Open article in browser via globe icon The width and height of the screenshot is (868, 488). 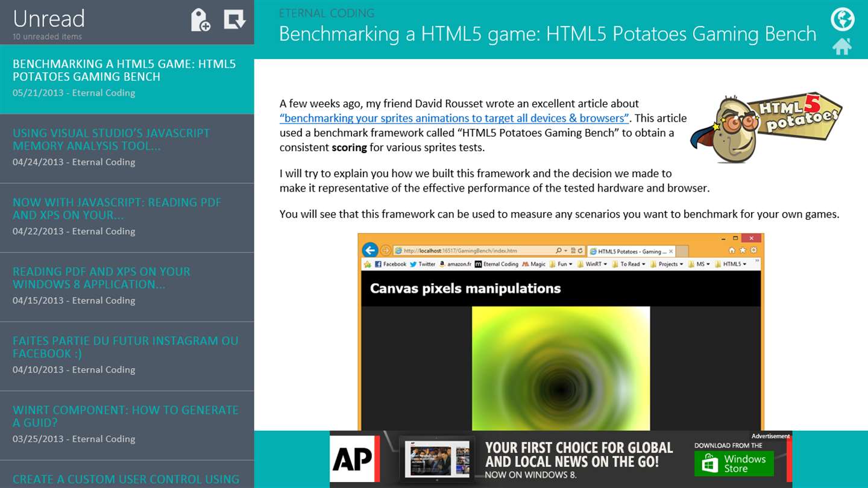pyautogui.click(x=842, y=19)
